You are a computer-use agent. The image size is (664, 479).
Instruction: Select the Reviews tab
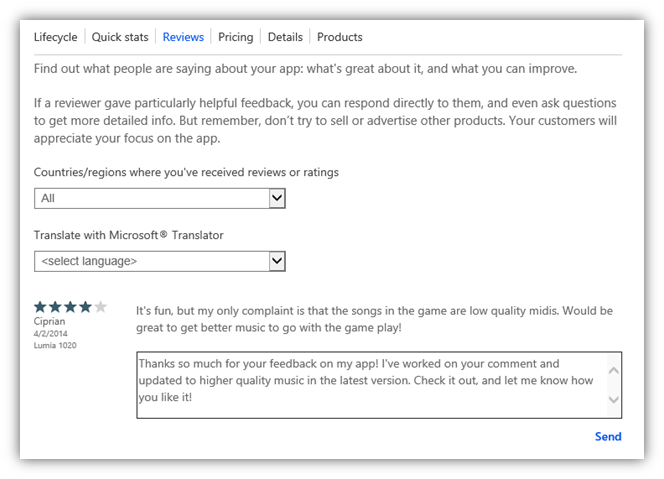pos(183,37)
